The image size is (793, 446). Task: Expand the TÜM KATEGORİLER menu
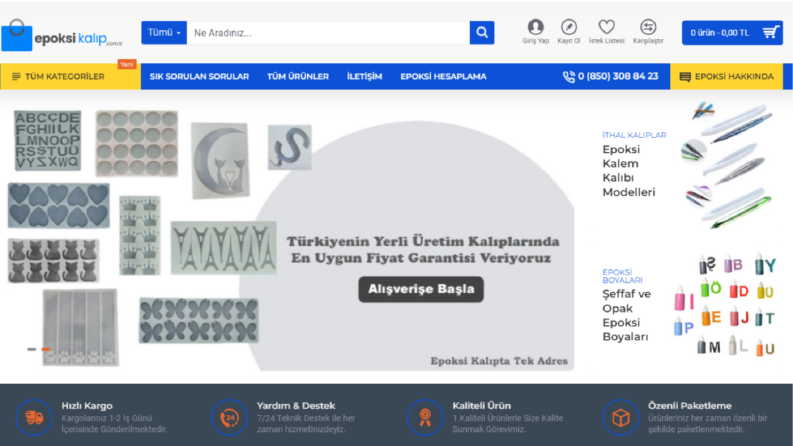pyautogui.click(x=70, y=76)
